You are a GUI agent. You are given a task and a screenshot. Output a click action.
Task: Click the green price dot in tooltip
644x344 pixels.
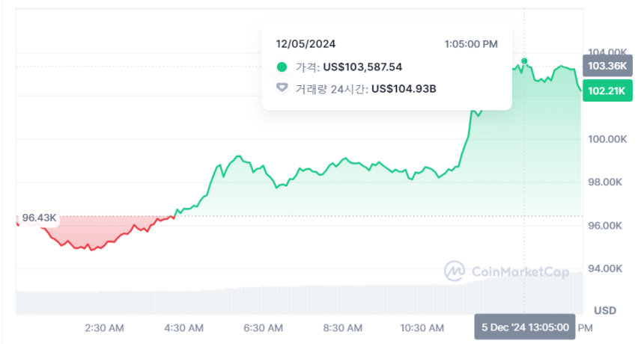(282, 67)
